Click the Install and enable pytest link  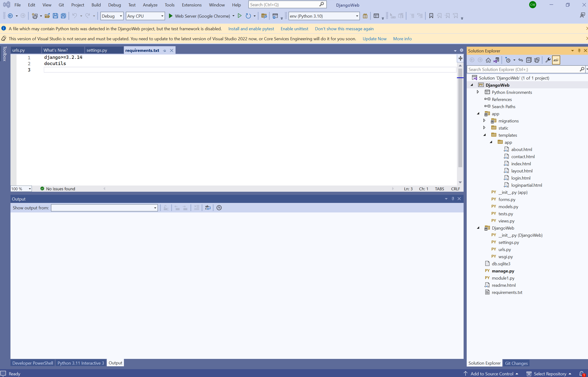(x=251, y=29)
